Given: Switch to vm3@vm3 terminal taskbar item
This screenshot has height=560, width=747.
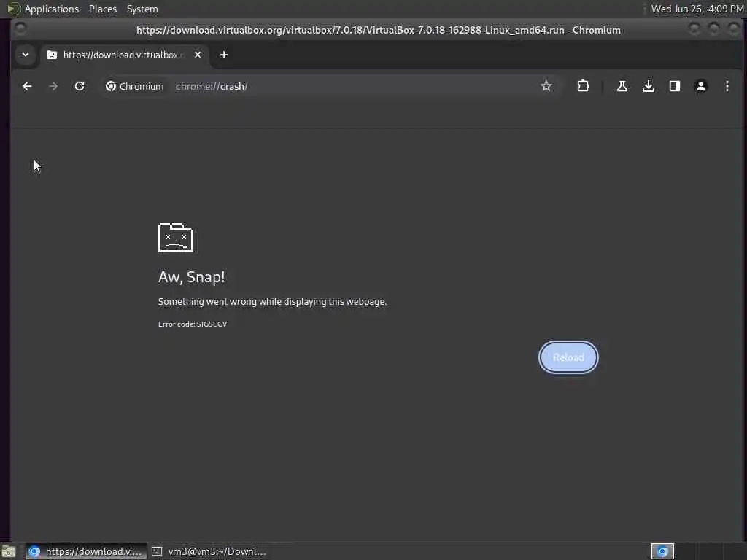Looking at the screenshot, I should pyautogui.click(x=209, y=551).
